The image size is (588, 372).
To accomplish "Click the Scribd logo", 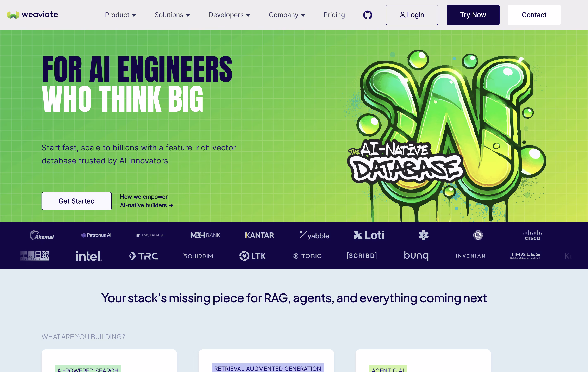I will 362,256.
